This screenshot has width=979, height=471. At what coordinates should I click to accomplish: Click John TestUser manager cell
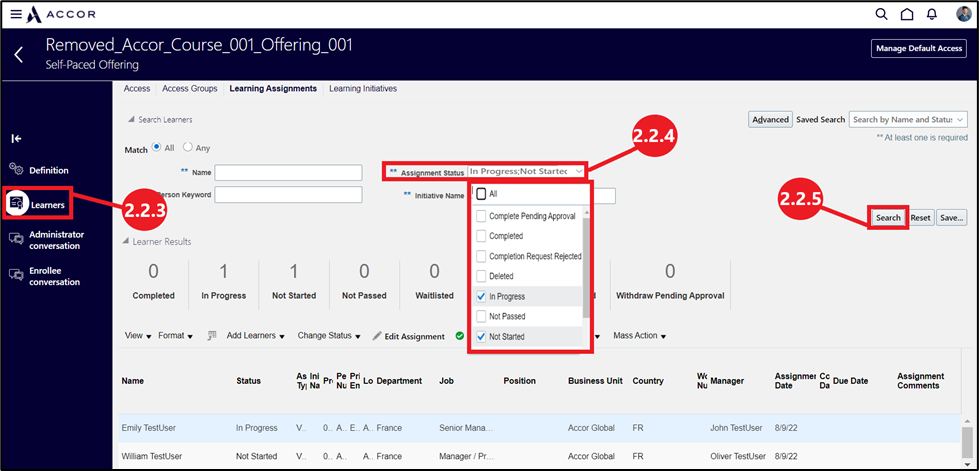(736, 428)
